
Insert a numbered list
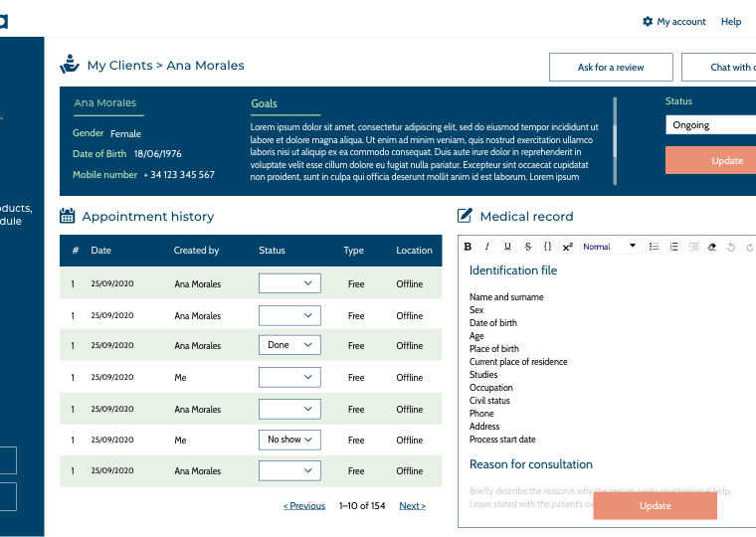(x=673, y=247)
